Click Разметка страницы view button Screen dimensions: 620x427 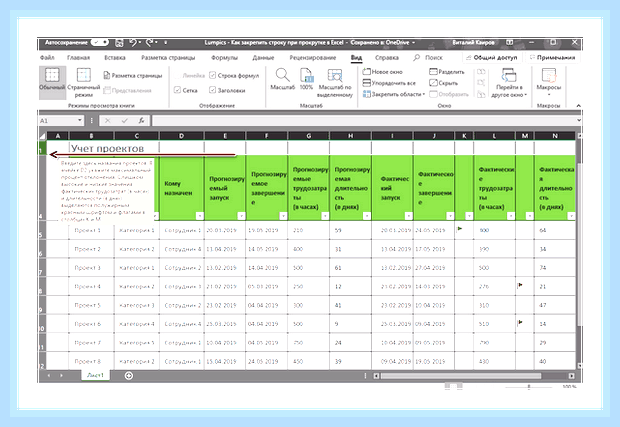point(133,76)
